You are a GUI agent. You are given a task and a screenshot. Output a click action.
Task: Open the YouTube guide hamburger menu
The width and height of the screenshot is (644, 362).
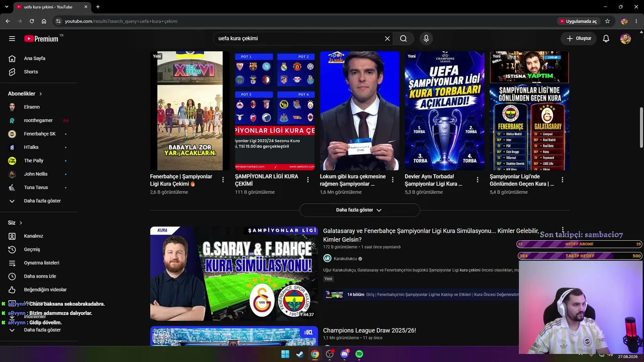pyautogui.click(x=12, y=39)
